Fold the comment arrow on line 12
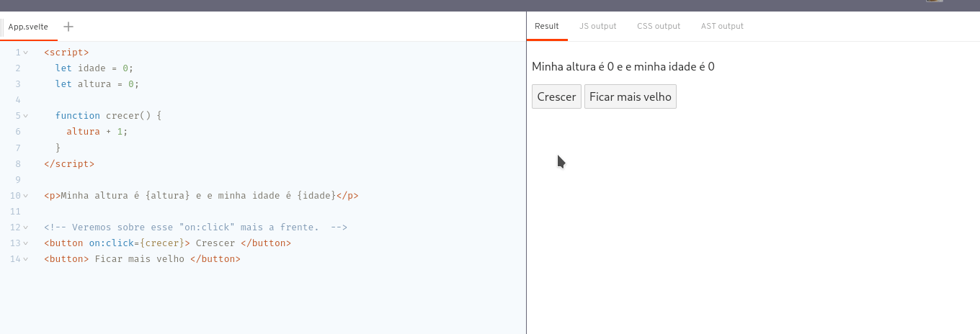 click(26, 227)
